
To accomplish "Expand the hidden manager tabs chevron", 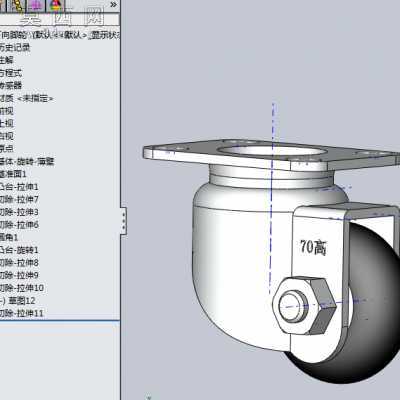I will 113,5.
